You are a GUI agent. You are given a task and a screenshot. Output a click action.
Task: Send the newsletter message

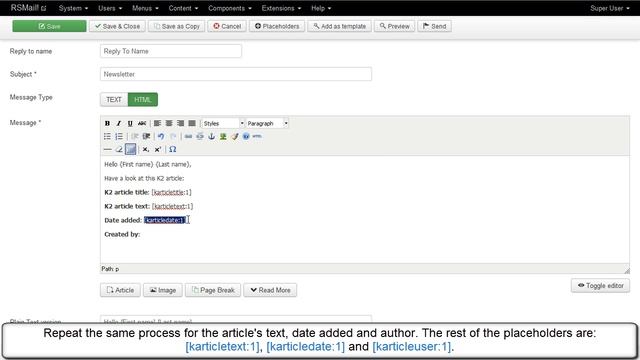point(434,26)
